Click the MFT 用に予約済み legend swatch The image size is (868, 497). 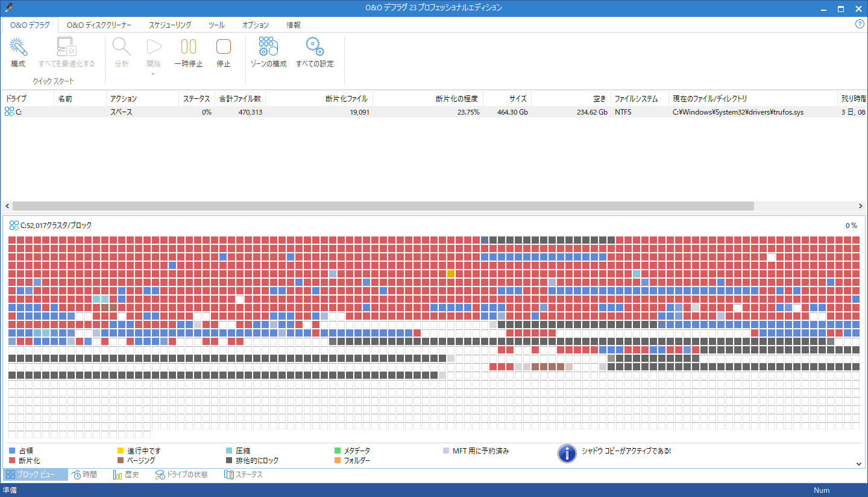446,451
